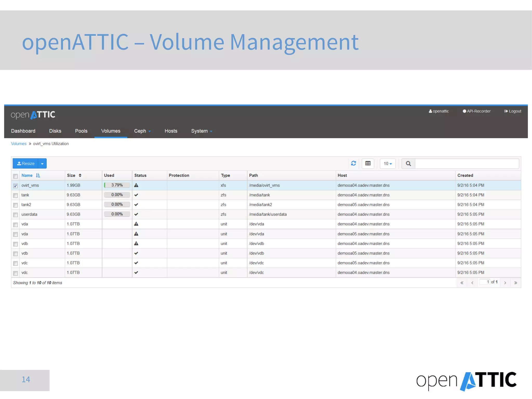
Task: Click check icon for vdb on demooa05
Action: pos(136,253)
